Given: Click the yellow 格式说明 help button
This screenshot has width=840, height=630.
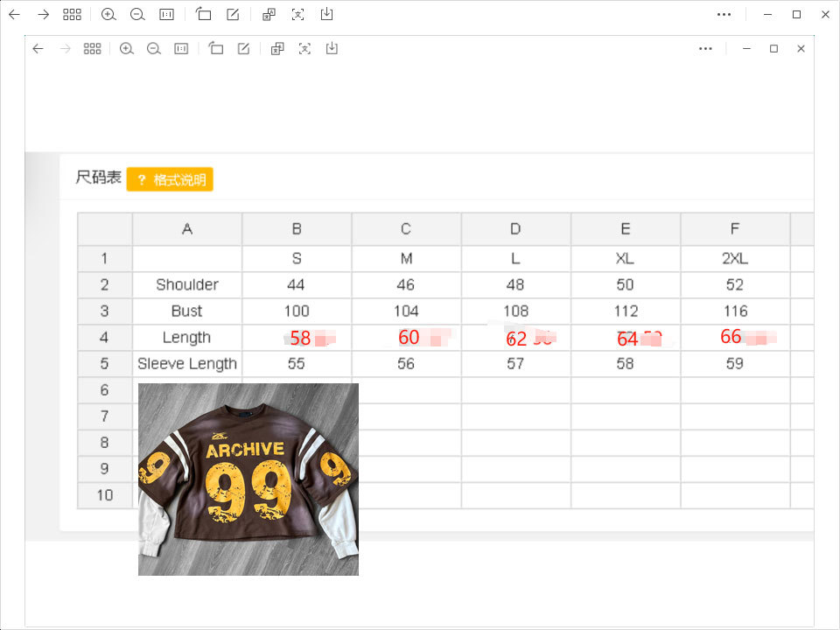Looking at the screenshot, I should click(x=170, y=179).
